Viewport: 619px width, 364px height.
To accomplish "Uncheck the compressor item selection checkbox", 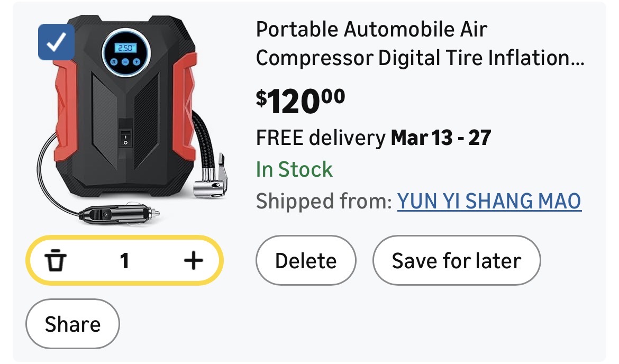I will [56, 42].
